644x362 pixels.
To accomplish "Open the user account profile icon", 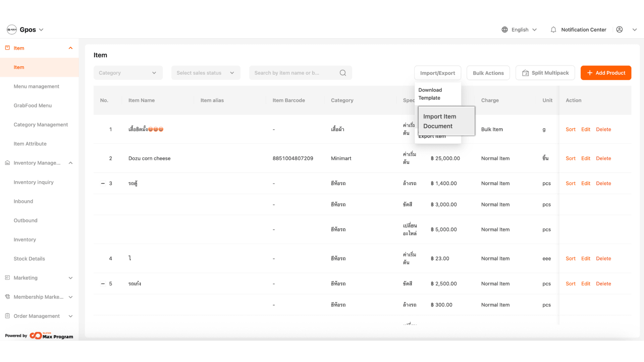I will pos(619,29).
